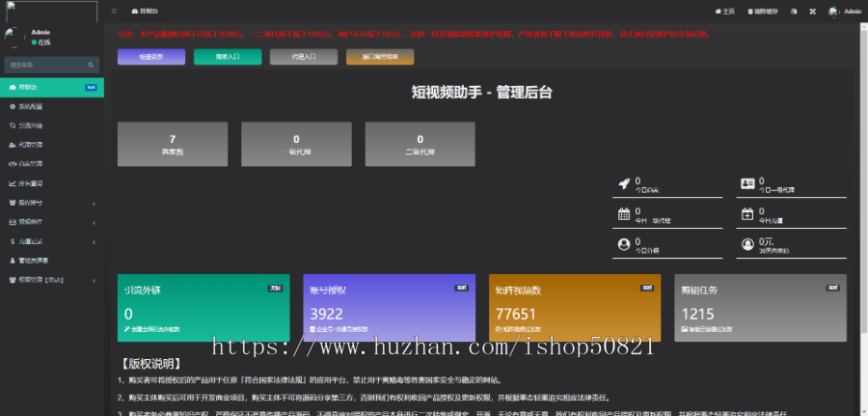Expand the authorization account sidebar submenu

(x=52, y=203)
